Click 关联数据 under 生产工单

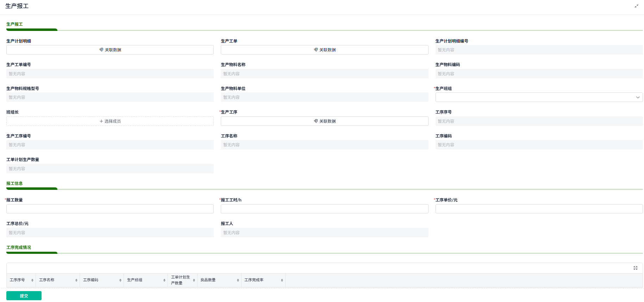[324, 50]
